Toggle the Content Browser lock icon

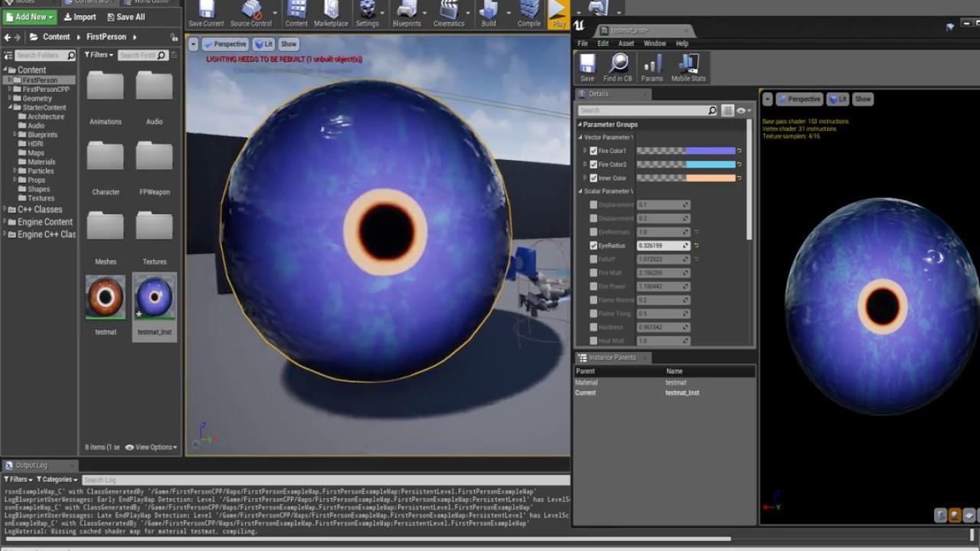tap(175, 37)
